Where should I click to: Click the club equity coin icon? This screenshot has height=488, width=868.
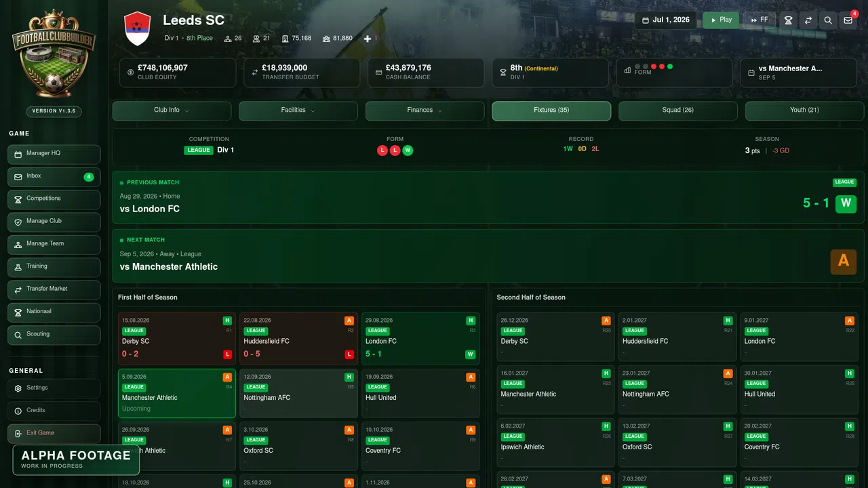point(131,72)
